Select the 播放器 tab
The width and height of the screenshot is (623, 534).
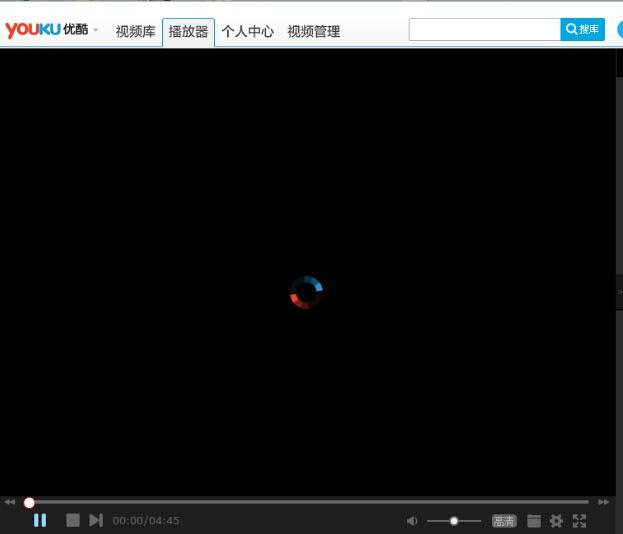click(x=188, y=32)
